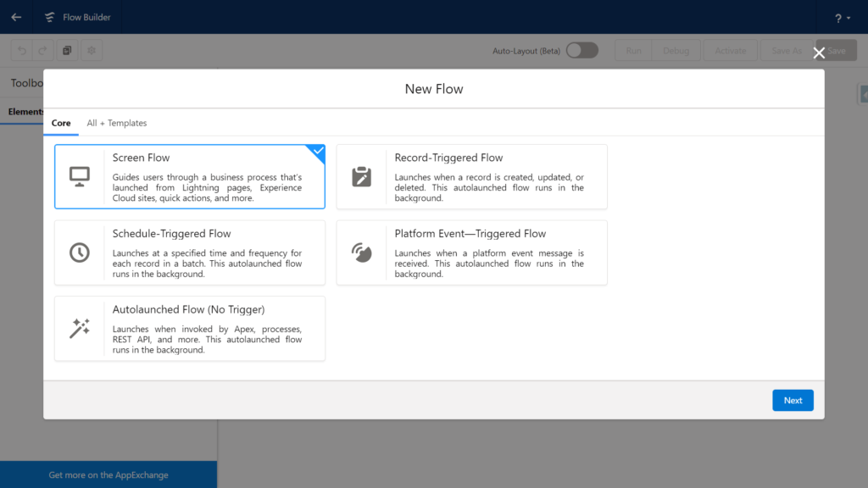Click the Flow Builder logo icon

click(x=50, y=17)
